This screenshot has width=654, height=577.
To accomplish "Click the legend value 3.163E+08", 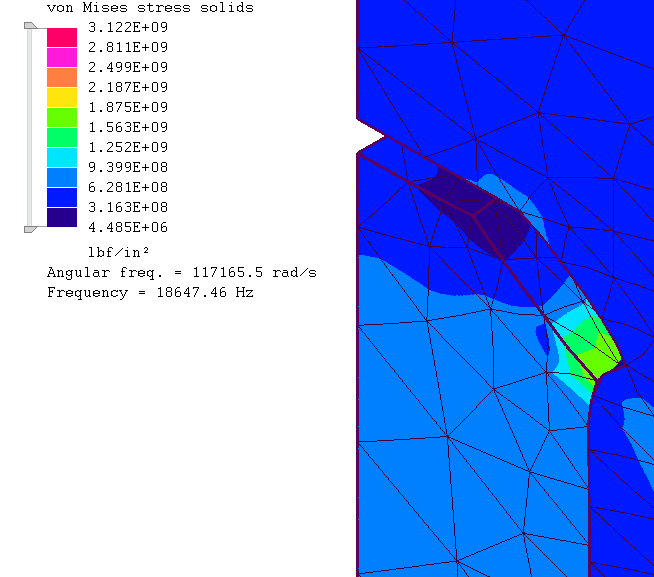I will pos(128,207).
